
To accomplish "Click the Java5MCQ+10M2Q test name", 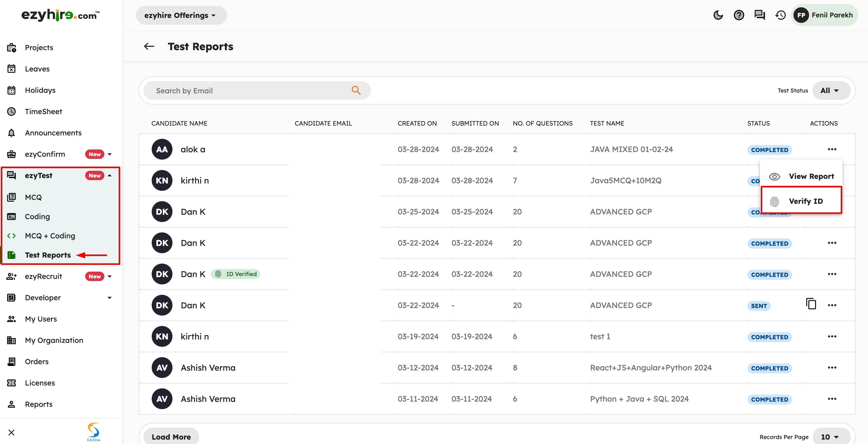I will pos(625,180).
